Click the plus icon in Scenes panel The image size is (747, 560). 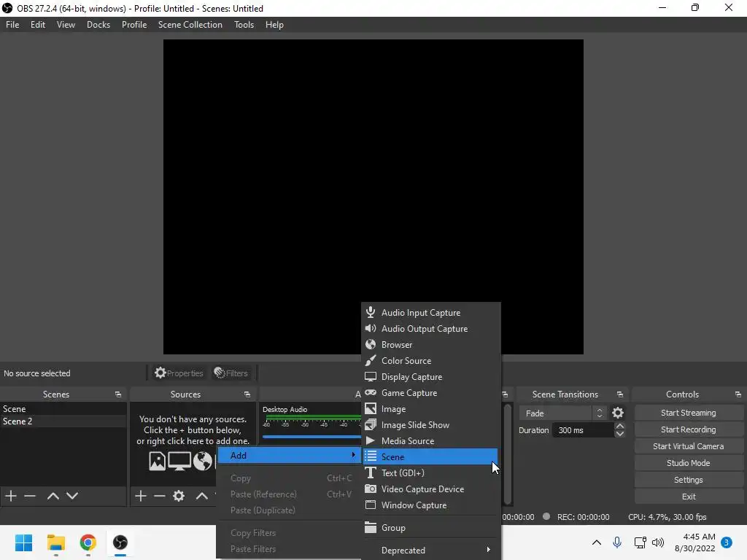pyautogui.click(x=10, y=496)
